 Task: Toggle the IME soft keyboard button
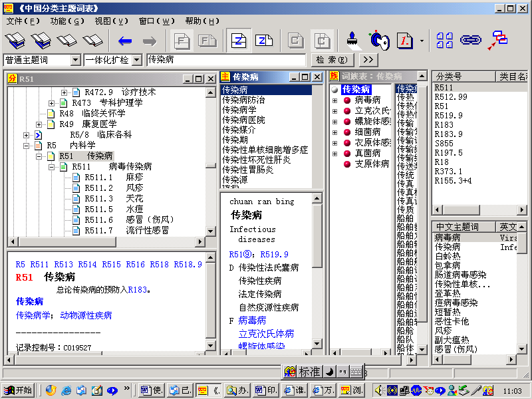(x=356, y=372)
